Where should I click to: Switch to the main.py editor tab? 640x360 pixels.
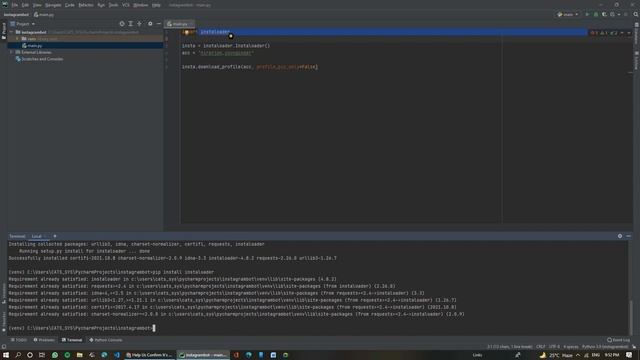coord(179,24)
